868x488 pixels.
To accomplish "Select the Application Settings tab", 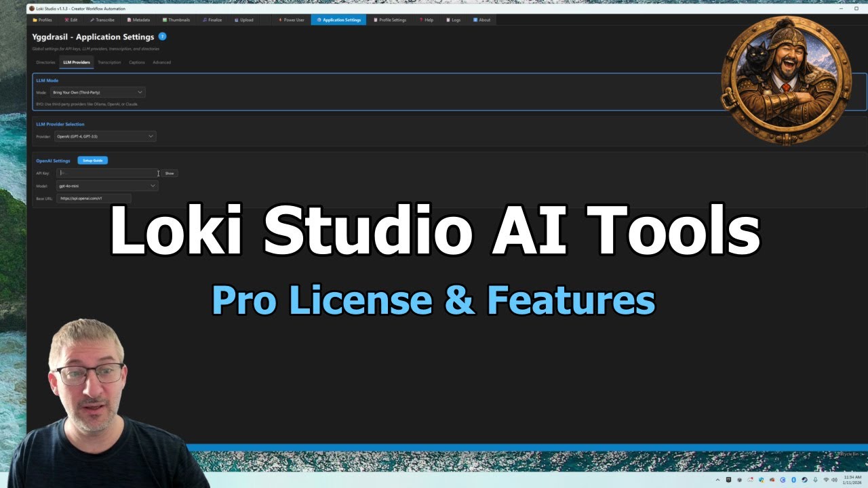I will pos(338,20).
